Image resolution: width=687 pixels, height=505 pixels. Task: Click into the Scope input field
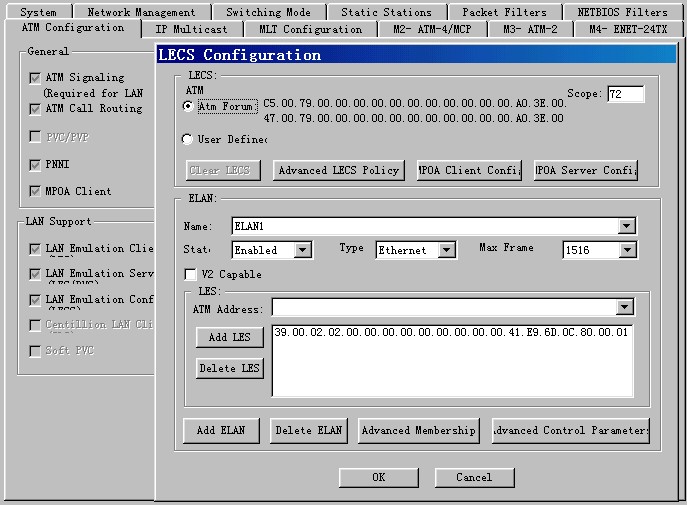[625, 94]
